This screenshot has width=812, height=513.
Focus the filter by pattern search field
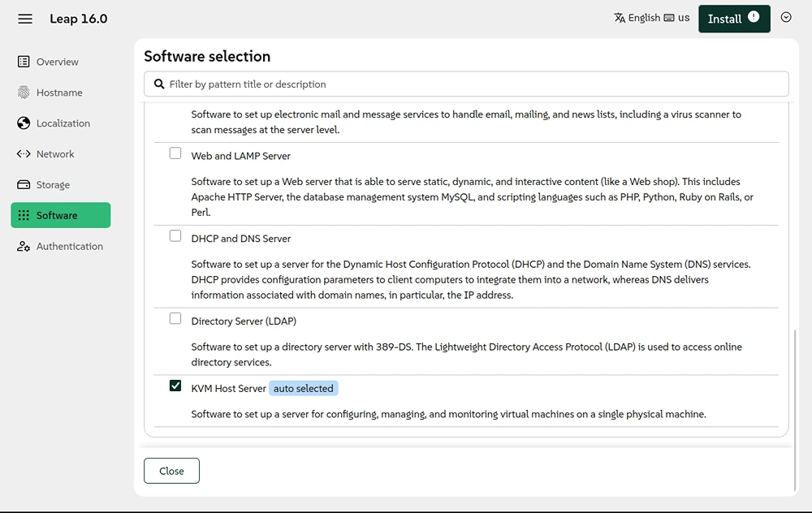(466, 84)
